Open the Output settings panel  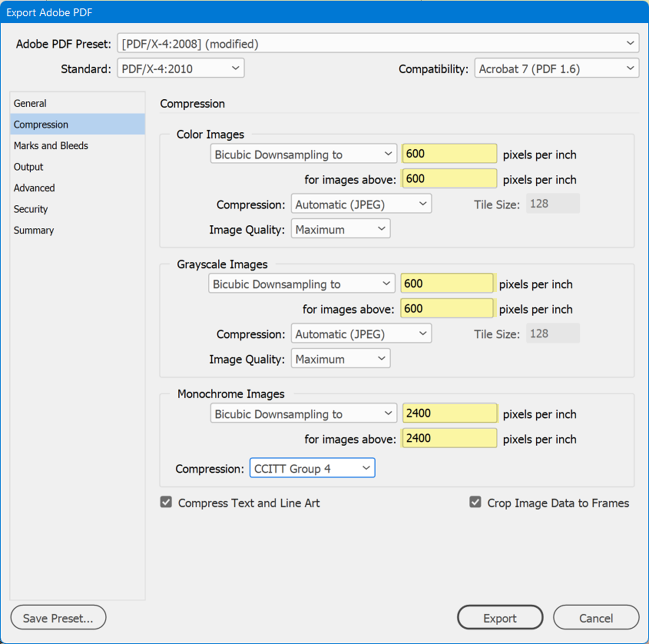coord(28,167)
